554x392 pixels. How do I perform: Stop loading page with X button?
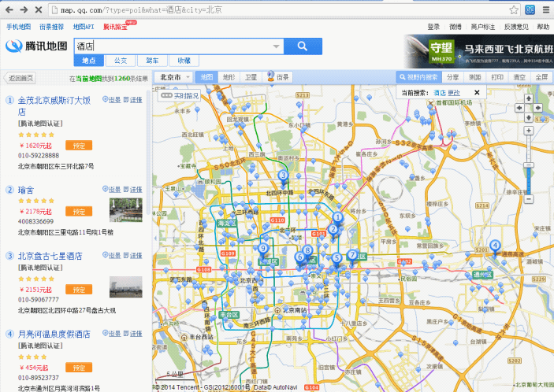(39, 9)
